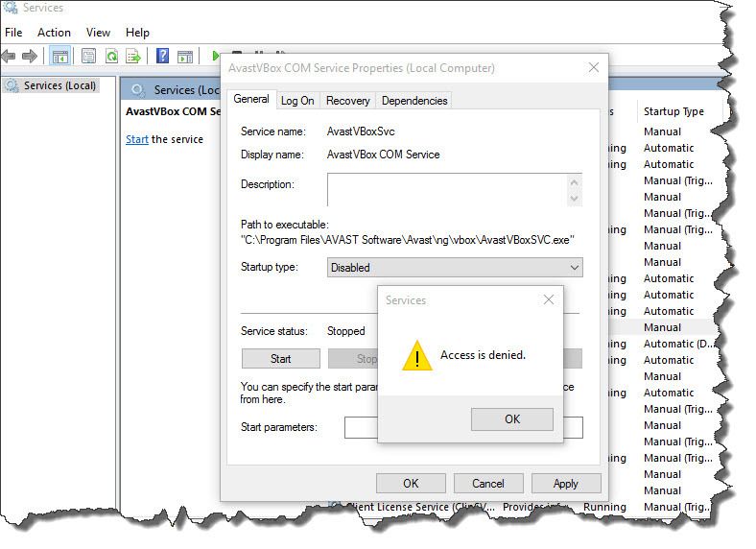Open the Help menu
Screen dimensions: 756x549
tap(137, 33)
